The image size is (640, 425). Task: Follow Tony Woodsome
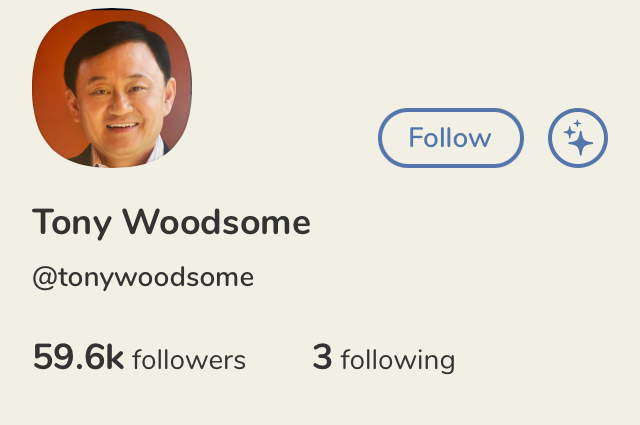point(451,138)
